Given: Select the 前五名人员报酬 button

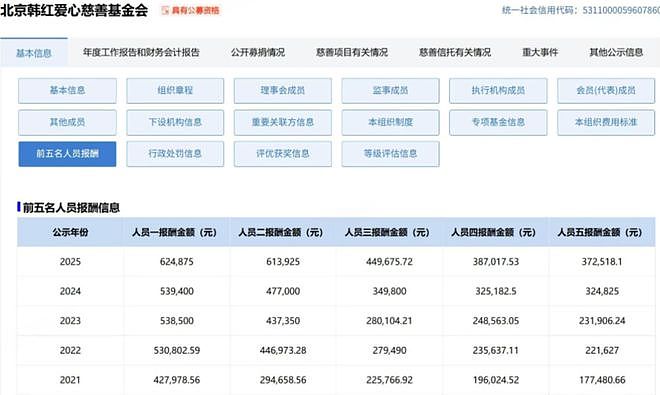Looking at the screenshot, I should [x=67, y=154].
